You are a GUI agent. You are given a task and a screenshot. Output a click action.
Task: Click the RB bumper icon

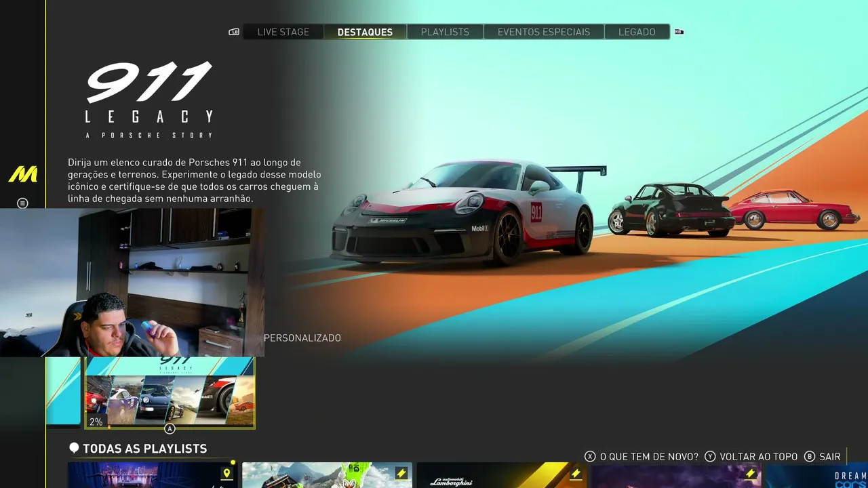(x=679, y=32)
